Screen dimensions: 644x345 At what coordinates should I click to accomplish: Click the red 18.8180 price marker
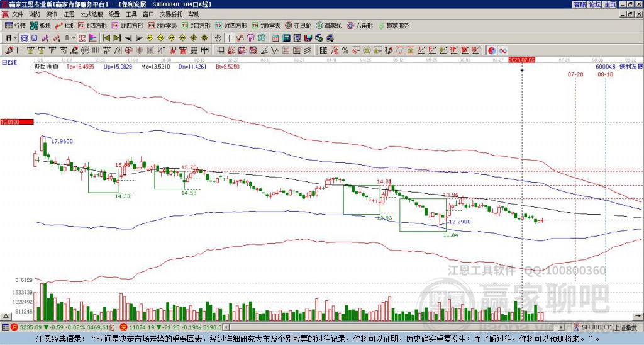click(x=16, y=122)
